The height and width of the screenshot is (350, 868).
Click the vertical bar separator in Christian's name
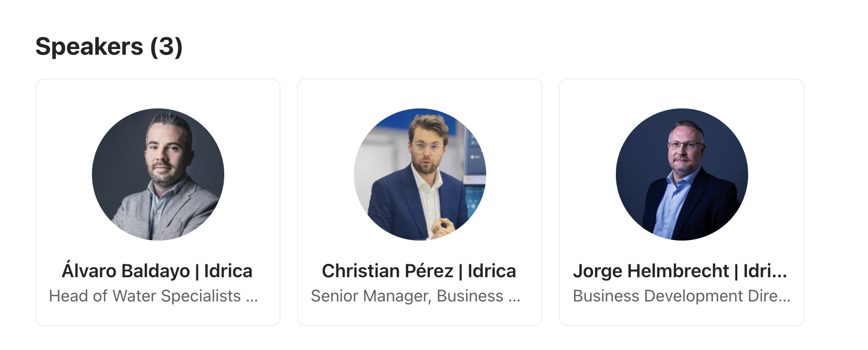click(x=460, y=271)
